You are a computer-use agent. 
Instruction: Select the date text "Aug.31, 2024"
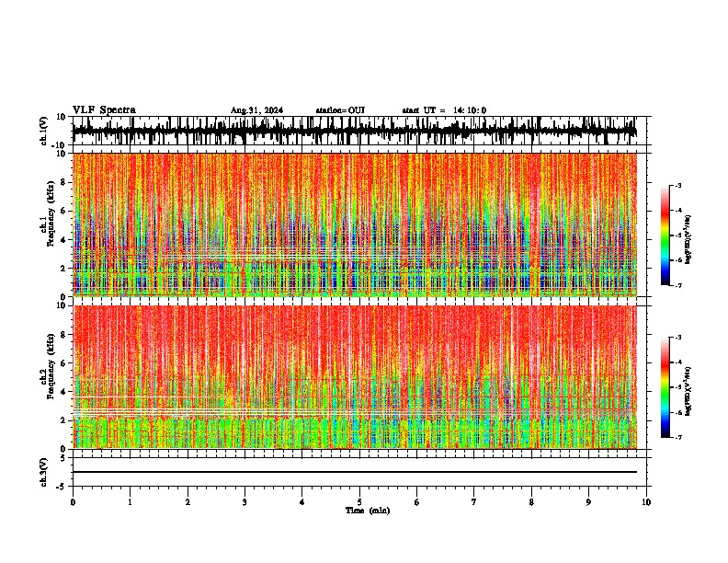[x=256, y=110]
